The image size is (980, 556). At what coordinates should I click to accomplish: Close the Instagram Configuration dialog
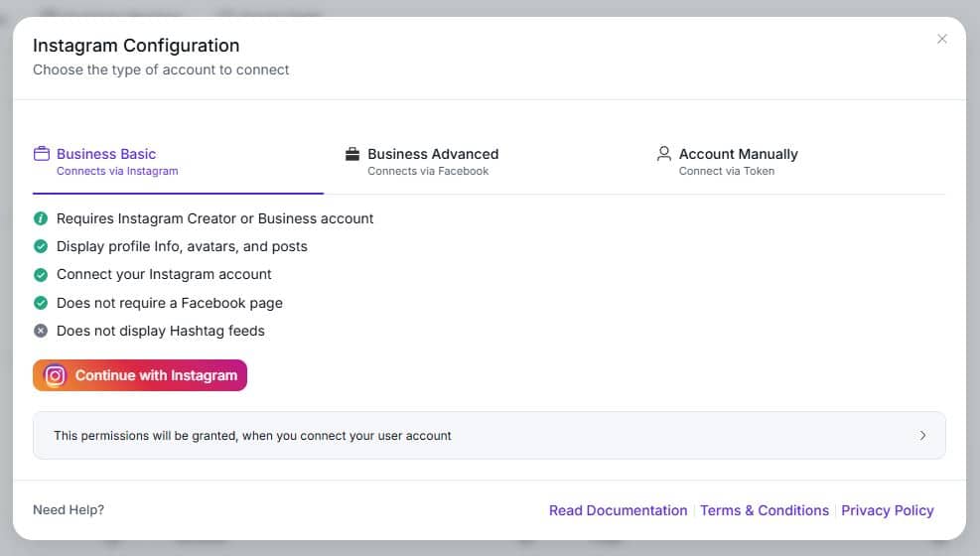[942, 39]
